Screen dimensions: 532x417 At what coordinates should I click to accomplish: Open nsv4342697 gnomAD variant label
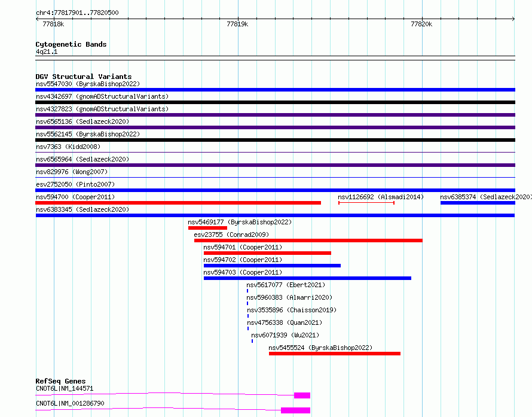(x=102, y=96)
